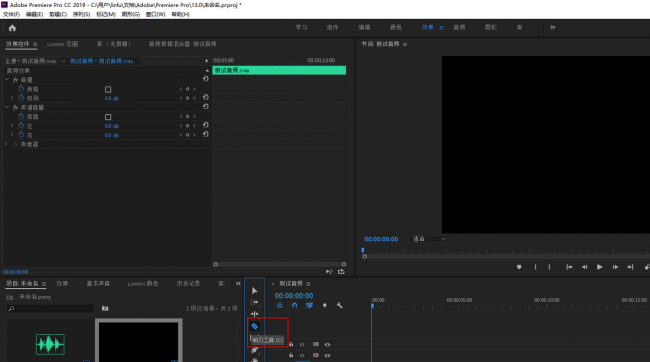Screen dimensions: 650x362
Task: Toggle the 声道音量 旁路 checkbox
Action: (108, 117)
